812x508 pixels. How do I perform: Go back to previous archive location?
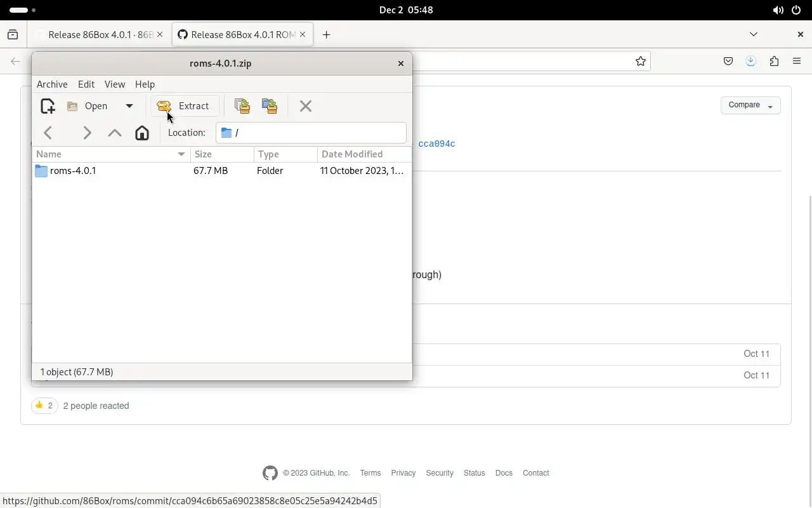pos(48,133)
